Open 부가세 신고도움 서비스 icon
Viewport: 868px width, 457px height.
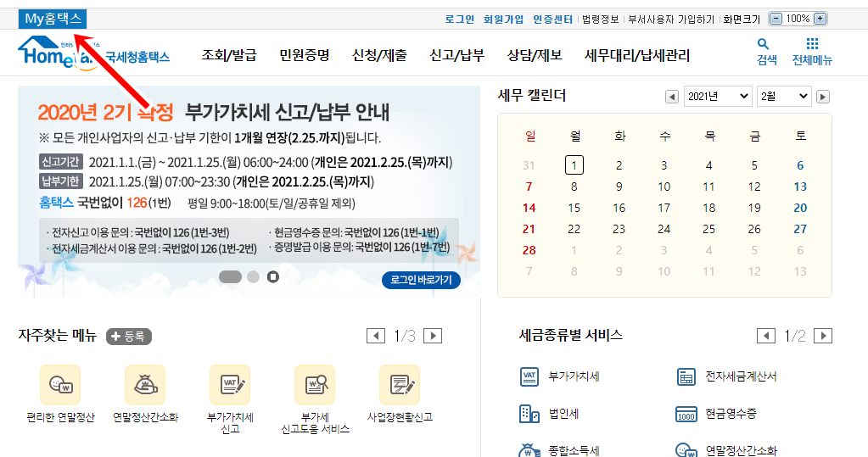[x=315, y=385]
